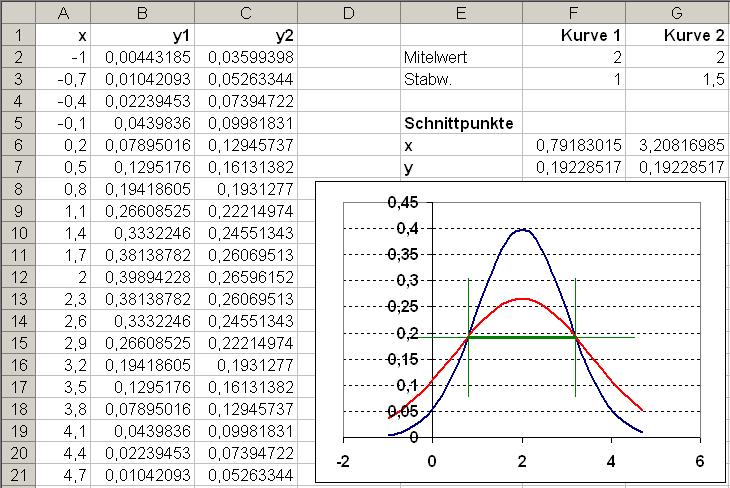Select column B header
The width and height of the screenshot is (730, 488).
141,13
